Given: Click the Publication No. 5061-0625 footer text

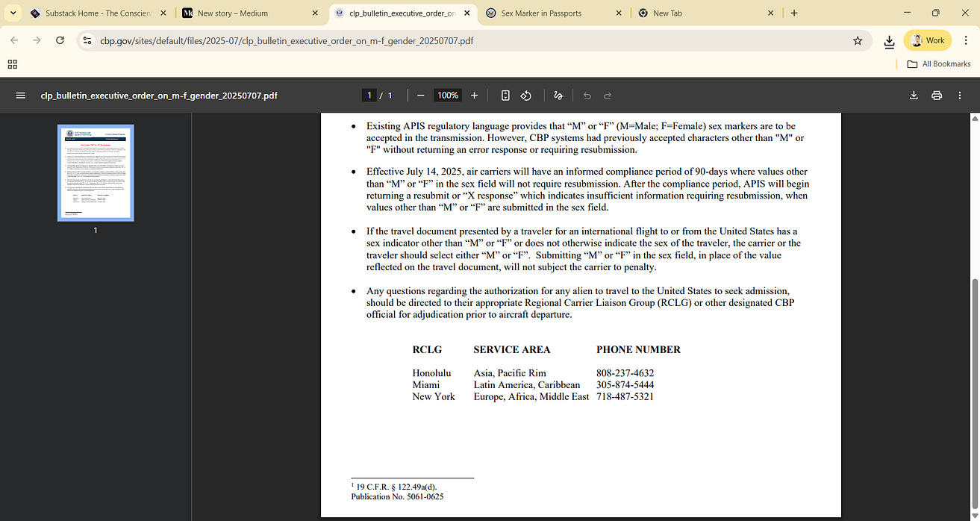Looking at the screenshot, I should click(x=397, y=496).
